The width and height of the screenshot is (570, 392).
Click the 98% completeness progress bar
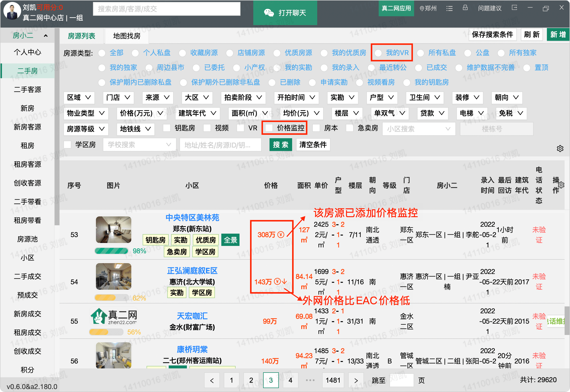click(112, 251)
